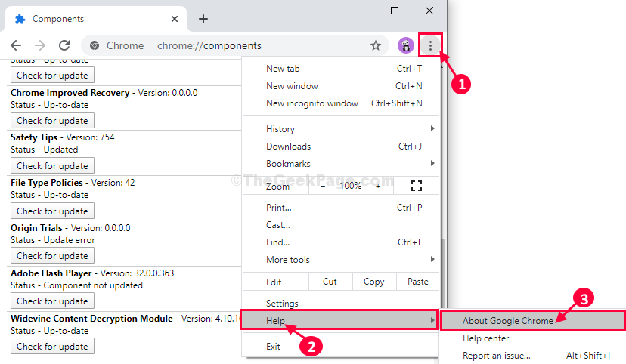Click the browser forward arrow

pos(40,45)
